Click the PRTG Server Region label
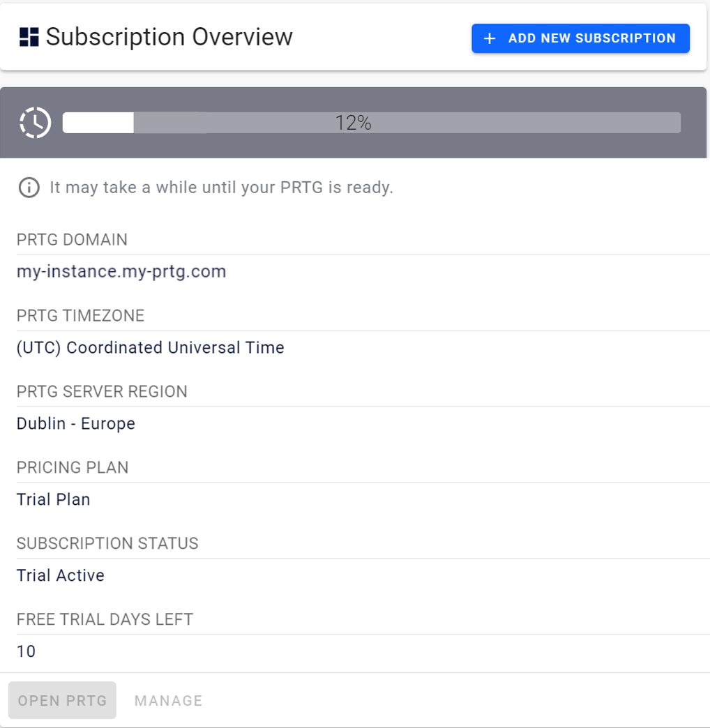Viewport: 710px width, 728px height. tap(103, 392)
